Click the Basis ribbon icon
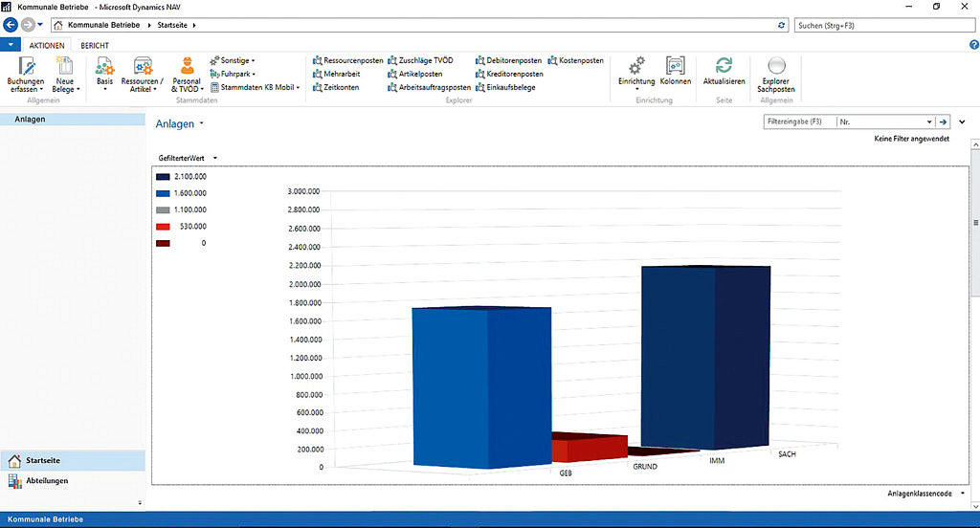The image size is (980, 528). [104, 67]
